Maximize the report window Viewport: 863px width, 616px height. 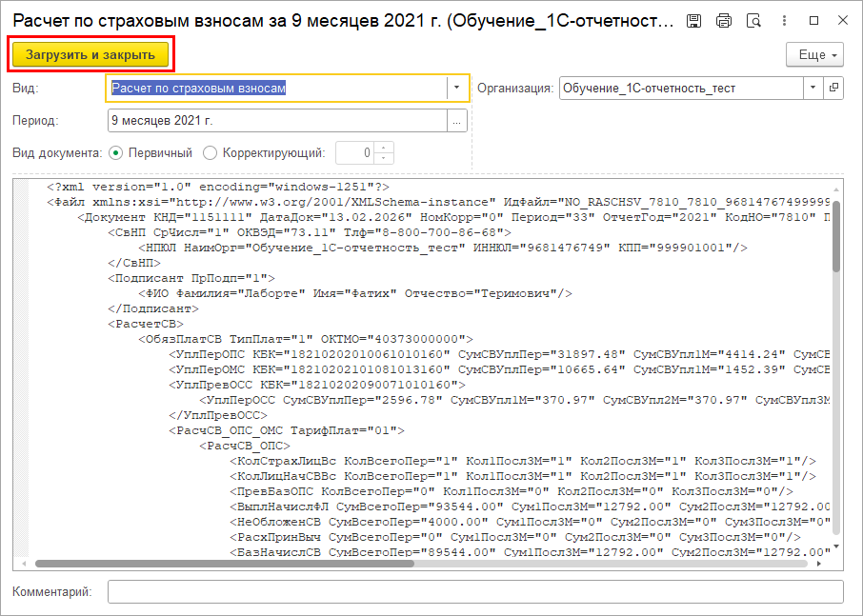coord(813,20)
